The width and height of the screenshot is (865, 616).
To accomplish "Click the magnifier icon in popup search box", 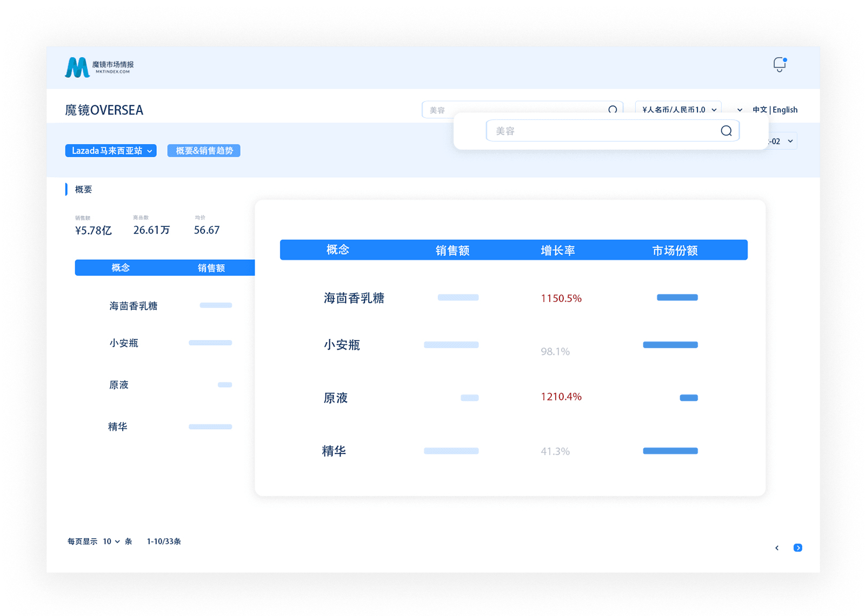I will pos(726,131).
